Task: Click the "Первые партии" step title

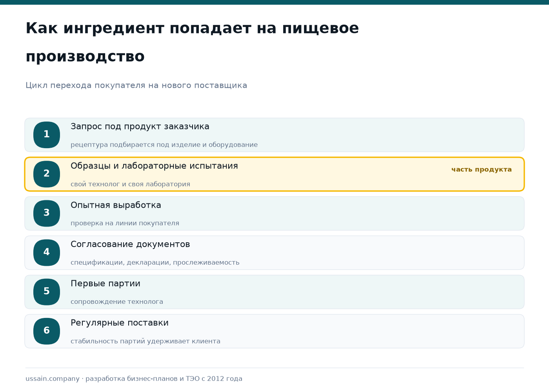Action: 105,283
